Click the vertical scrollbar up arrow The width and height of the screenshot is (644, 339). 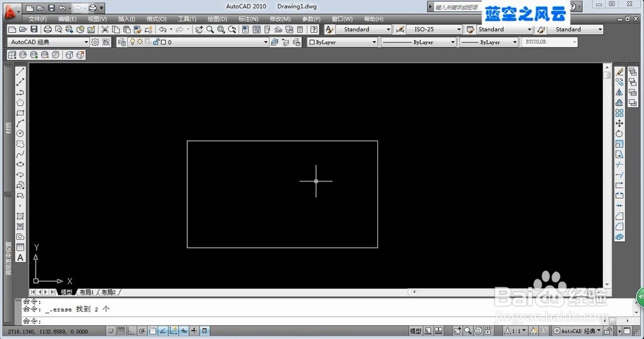607,66
